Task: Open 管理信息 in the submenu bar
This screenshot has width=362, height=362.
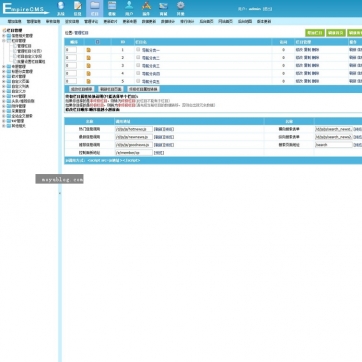Action: tap(34, 21)
